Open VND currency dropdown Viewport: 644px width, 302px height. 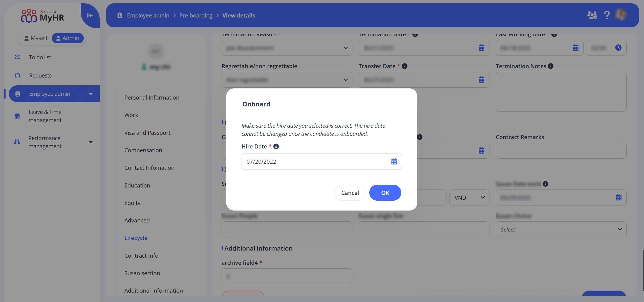(469, 197)
